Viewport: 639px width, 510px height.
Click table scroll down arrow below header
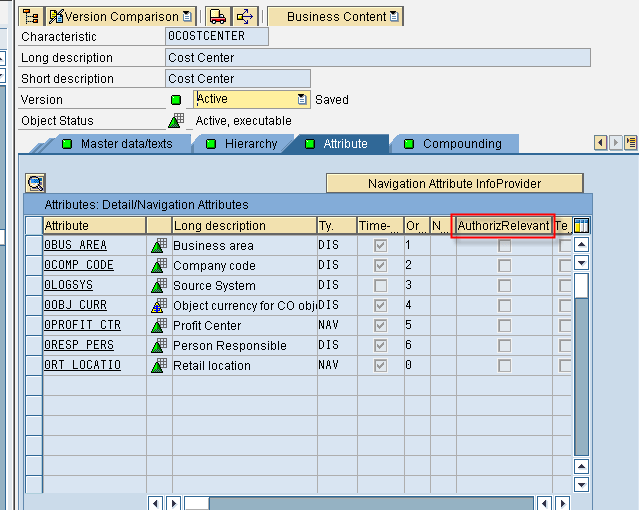582,263
